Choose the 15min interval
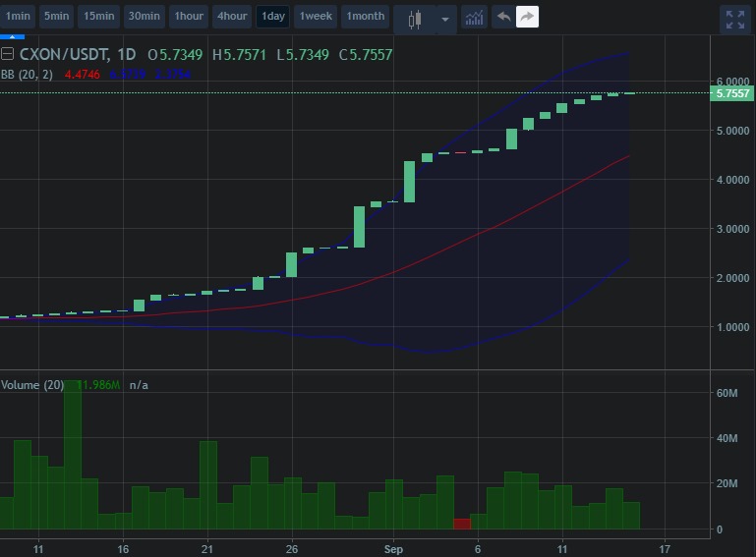This screenshot has height=557, width=756. [x=98, y=17]
